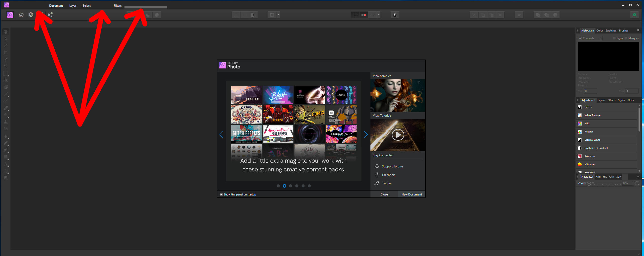This screenshot has height=256, width=644.
Task: Enable the Layer checkbox in Histogram
Action: [614, 38]
